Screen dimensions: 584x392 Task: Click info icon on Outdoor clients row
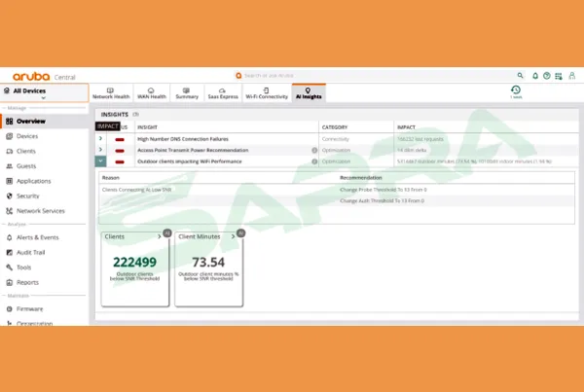[314, 161]
